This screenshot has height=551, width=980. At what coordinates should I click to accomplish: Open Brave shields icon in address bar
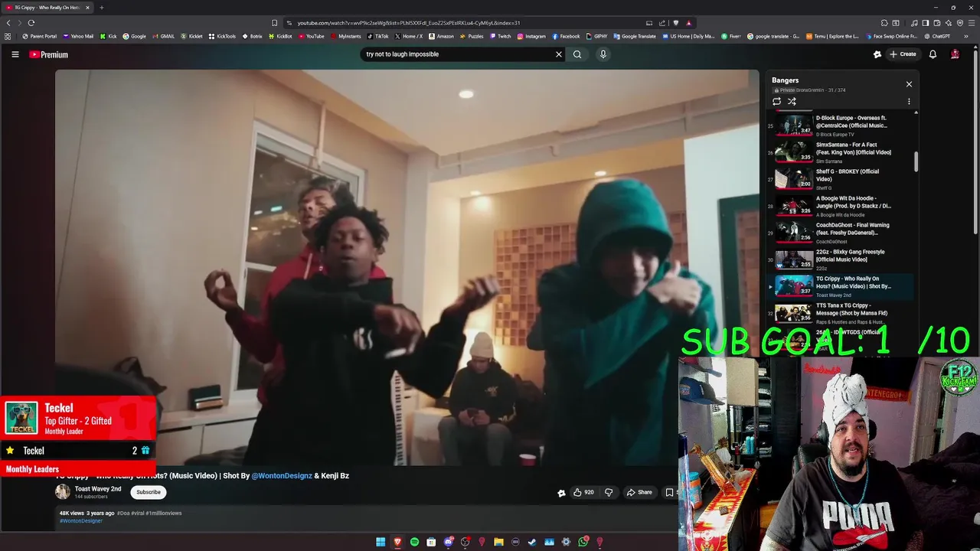coord(675,23)
